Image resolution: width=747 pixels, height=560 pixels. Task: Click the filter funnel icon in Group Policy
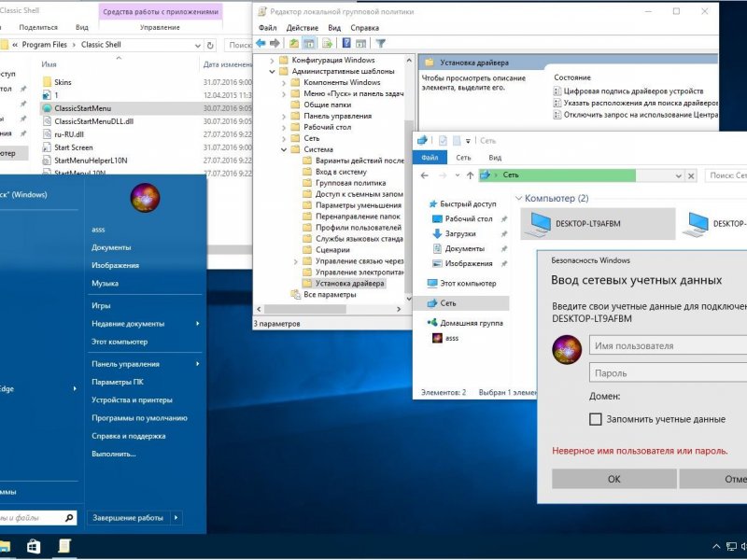(380, 43)
